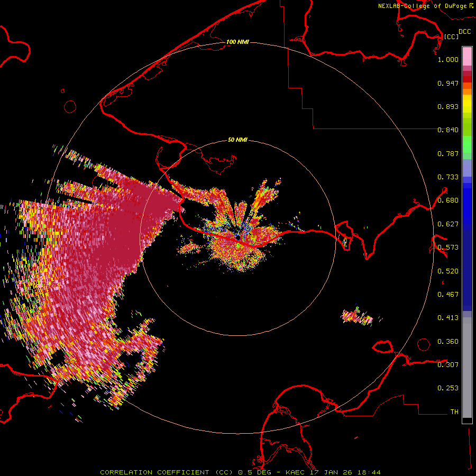Click the 0.840 value on the color scale

(448, 130)
